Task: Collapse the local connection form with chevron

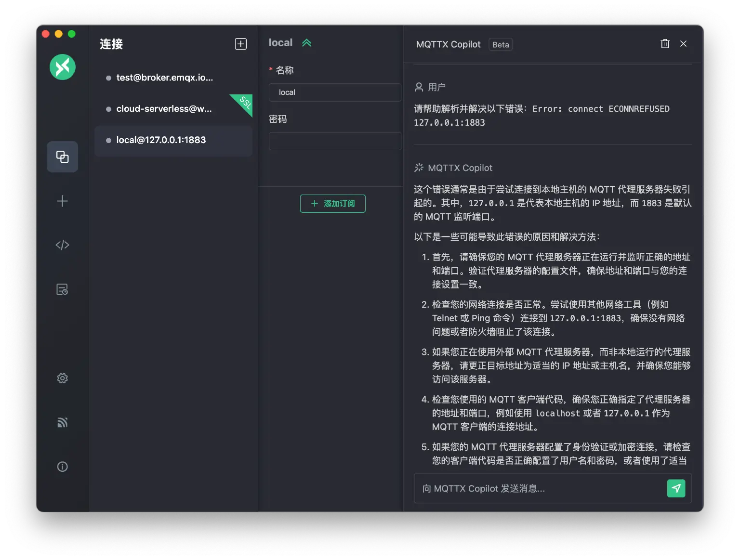Action: 307,42
